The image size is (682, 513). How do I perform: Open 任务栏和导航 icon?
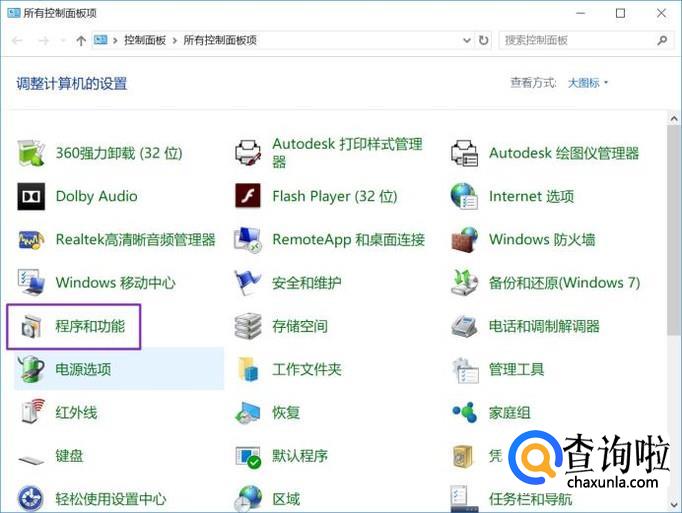[465, 499]
